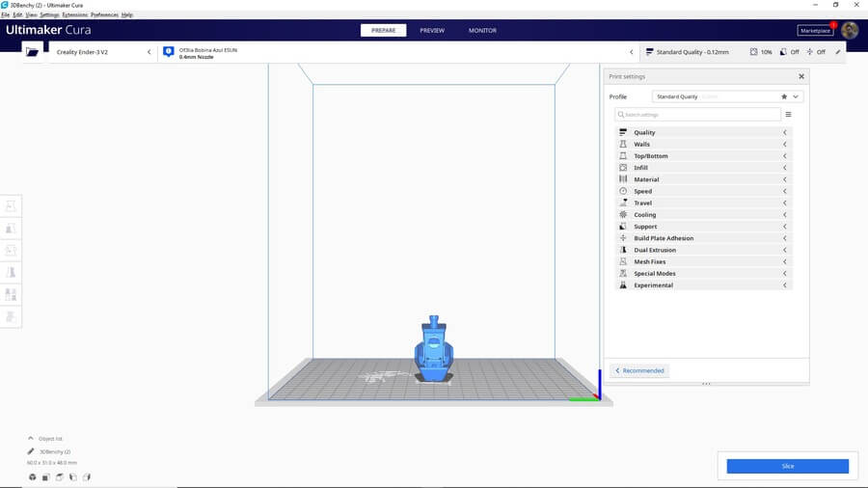
Task: Click the pencil icon beside 3DBenchy
Action: tap(31, 451)
